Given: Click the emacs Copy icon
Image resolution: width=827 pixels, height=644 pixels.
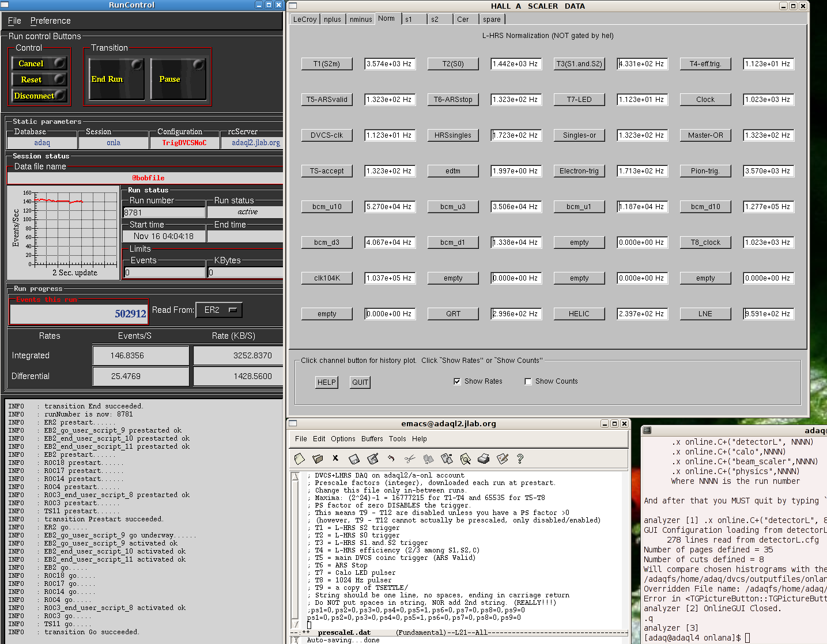Looking at the screenshot, I should point(428,459).
